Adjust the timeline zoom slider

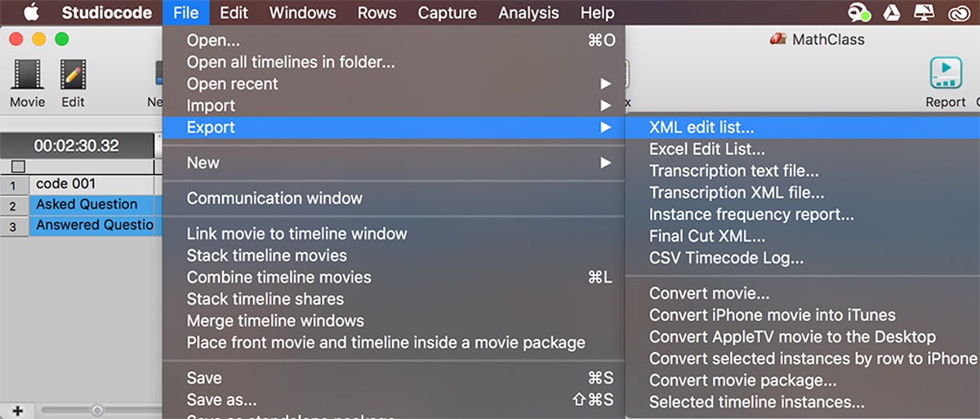coord(97,410)
